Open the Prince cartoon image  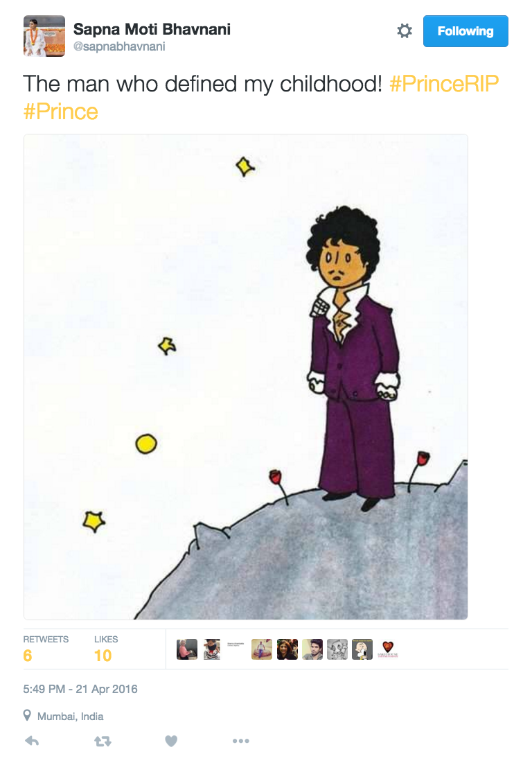pos(246,376)
